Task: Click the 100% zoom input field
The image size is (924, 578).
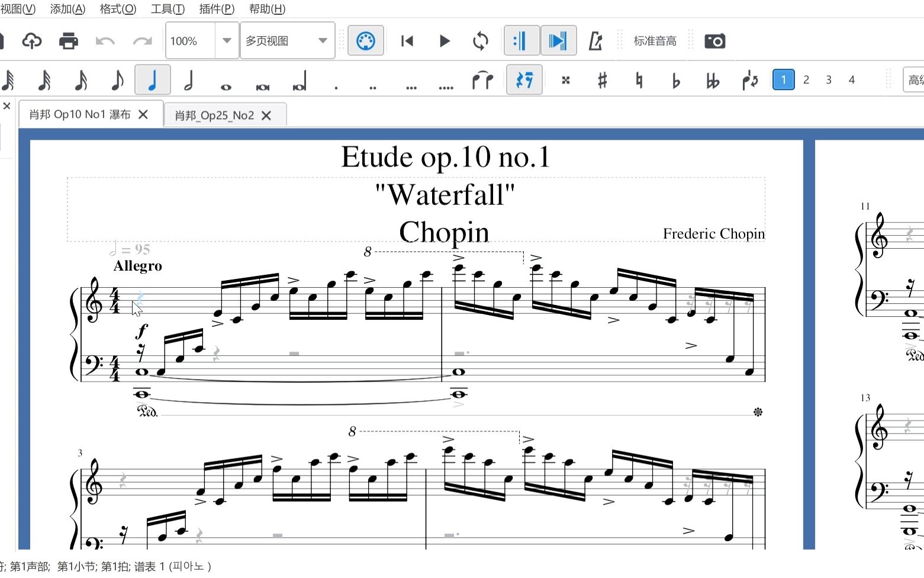Action: pos(190,41)
